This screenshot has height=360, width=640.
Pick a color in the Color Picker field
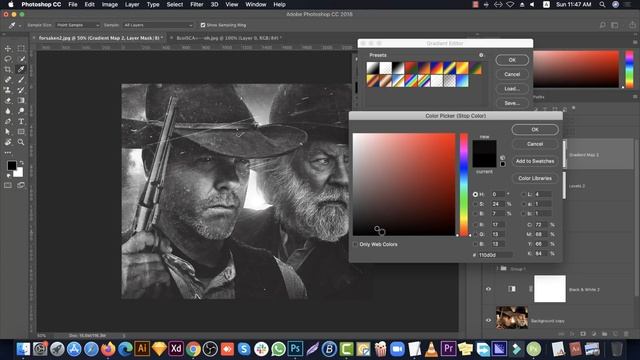tap(404, 184)
